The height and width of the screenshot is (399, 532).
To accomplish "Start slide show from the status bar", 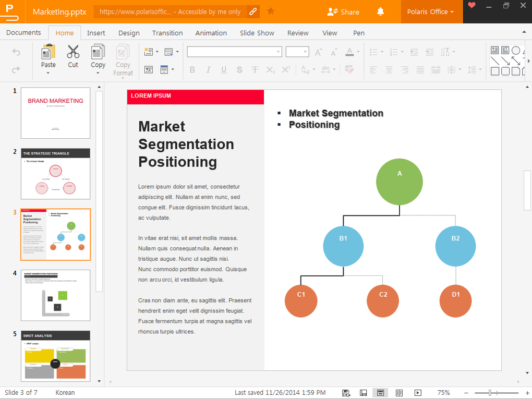I will coord(418,393).
